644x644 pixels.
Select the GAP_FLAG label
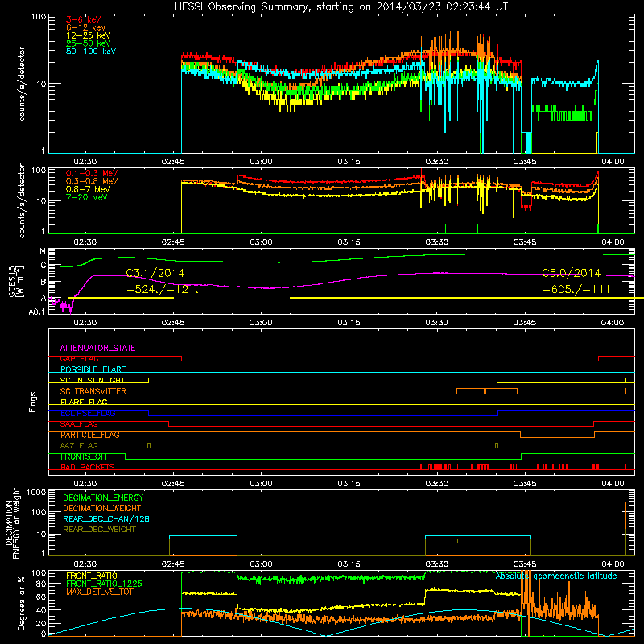(79, 359)
